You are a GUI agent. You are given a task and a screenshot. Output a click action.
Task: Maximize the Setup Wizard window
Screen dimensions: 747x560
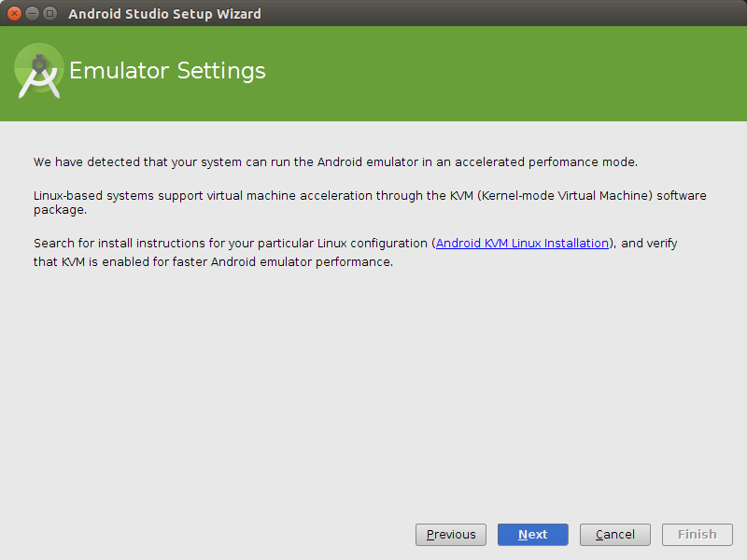49,13
